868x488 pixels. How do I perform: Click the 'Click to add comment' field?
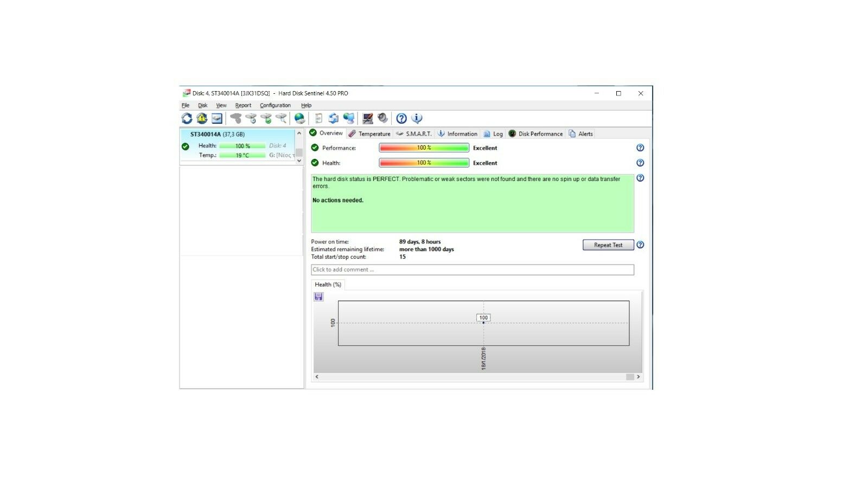click(x=473, y=269)
